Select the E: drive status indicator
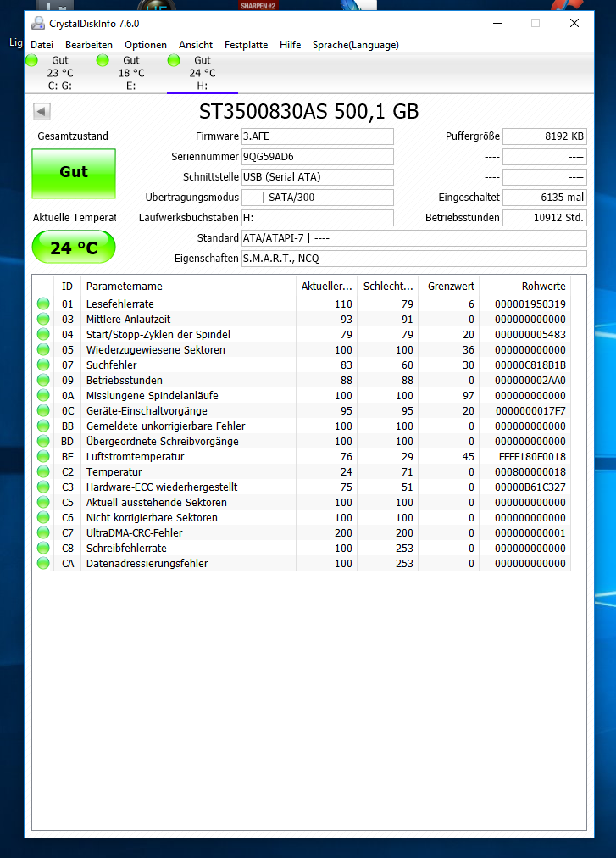This screenshot has width=616, height=858. pyautogui.click(x=103, y=60)
